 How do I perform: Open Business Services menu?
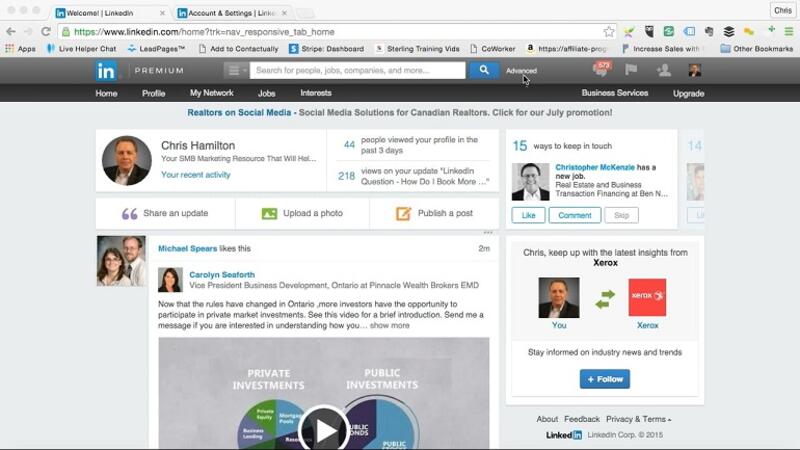615,93
